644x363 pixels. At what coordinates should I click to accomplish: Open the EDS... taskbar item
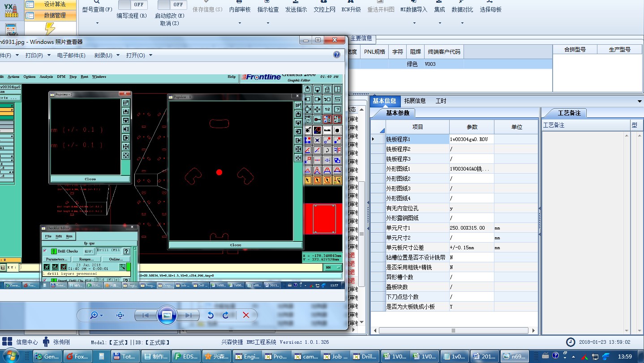click(186, 356)
